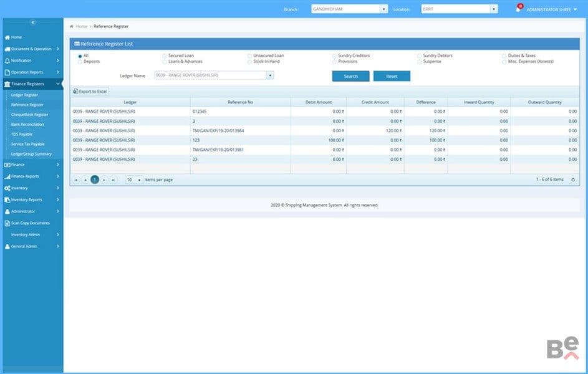Click the Search button
Image resolution: width=588 pixels, height=374 pixels.
tap(350, 76)
